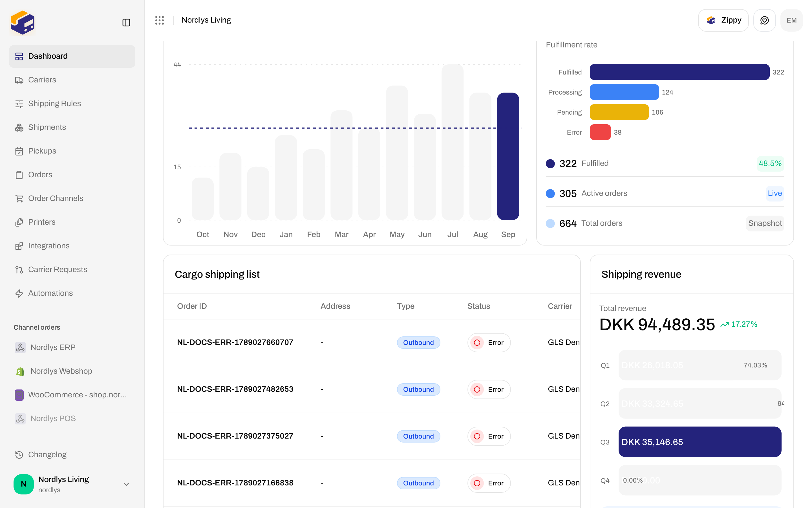Open the Nordlys Webshop channel

(x=72, y=371)
